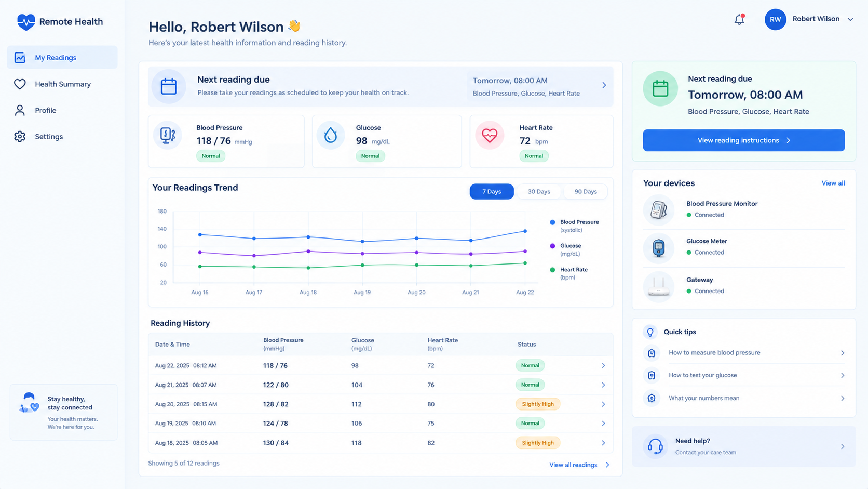Open 'How to test your glucose' tip
868x489 pixels.
744,375
